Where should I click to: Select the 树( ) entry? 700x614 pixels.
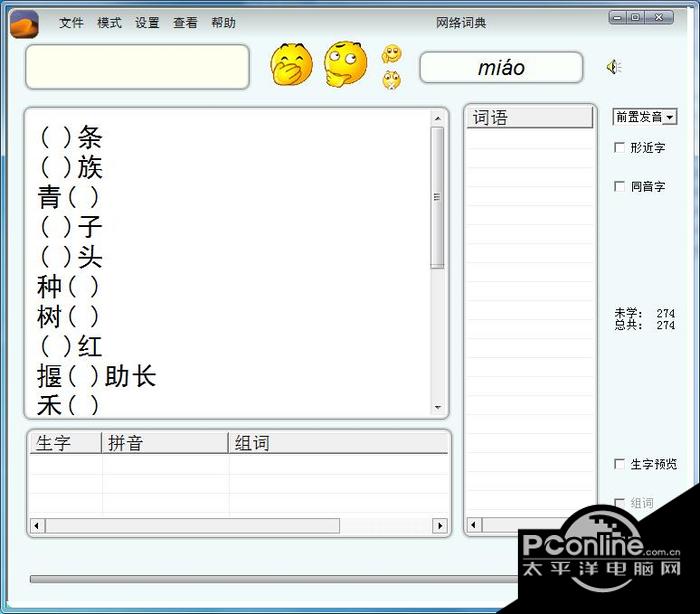click(68, 316)
